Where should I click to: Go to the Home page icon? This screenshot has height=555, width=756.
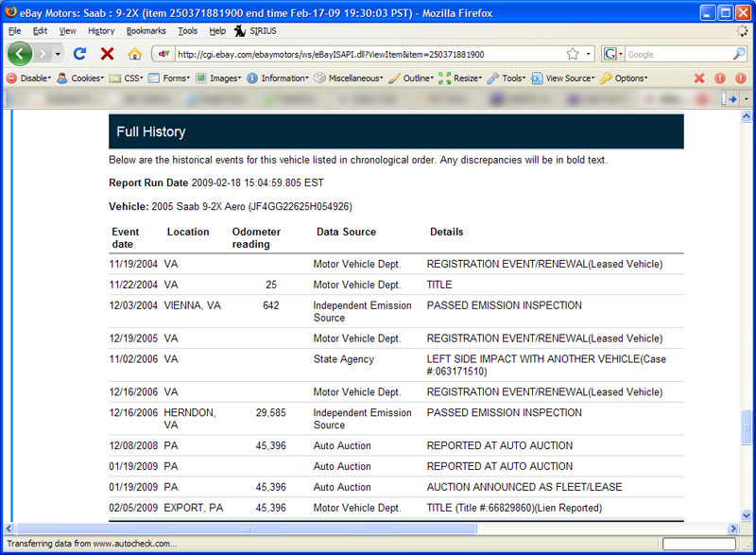(x=134, y=54)
